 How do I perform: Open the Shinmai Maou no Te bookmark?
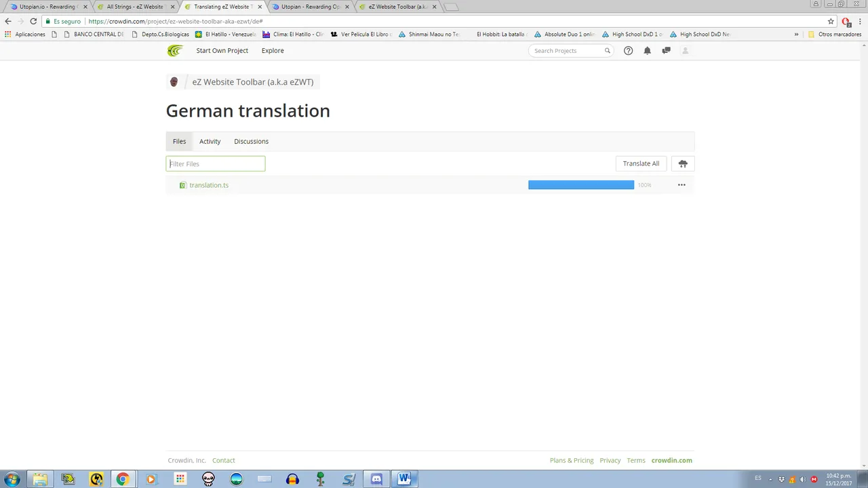[429, 34]
